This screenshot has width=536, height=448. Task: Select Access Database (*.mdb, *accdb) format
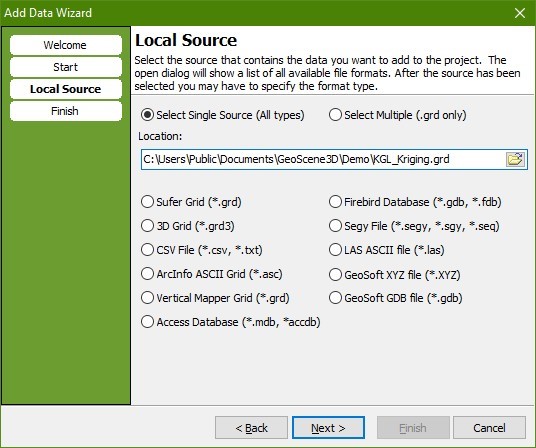tap(230, 322)
